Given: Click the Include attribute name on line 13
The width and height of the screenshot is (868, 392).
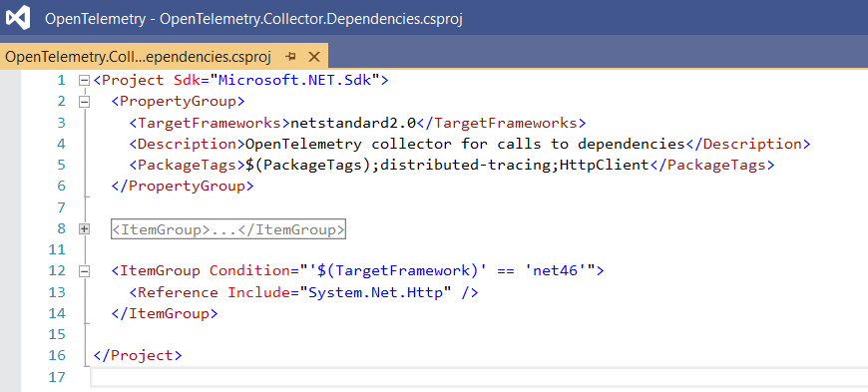Looking at the screenshot, I should coord(259,292).
